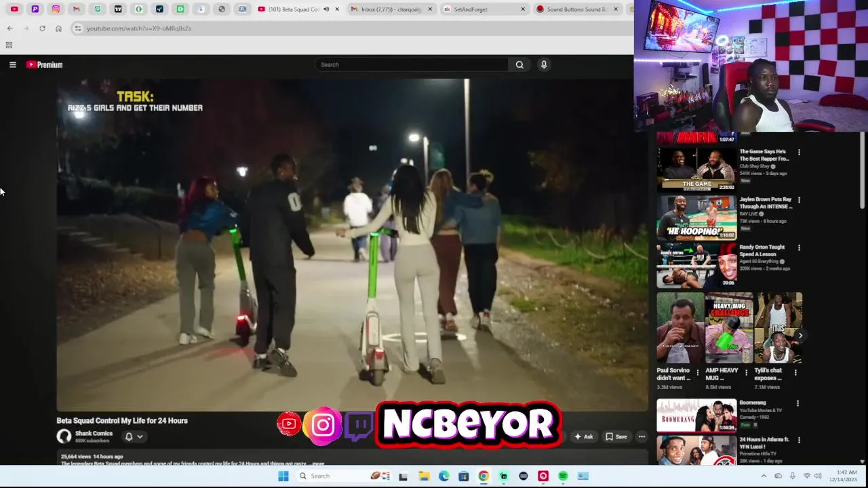Open the 'AMP HEAVY MUG' short
This screenshot has height=488, width=868.
tap(729, 328)
